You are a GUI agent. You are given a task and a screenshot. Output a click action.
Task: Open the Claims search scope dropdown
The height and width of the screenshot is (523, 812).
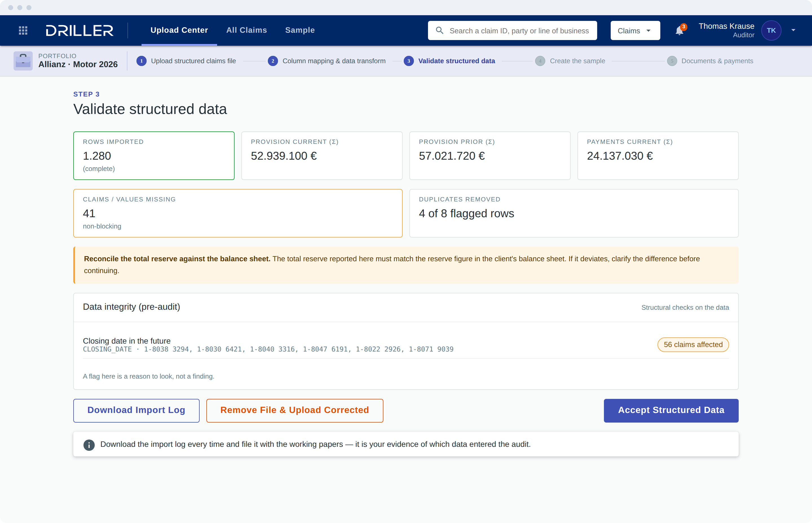coord(635,30)
